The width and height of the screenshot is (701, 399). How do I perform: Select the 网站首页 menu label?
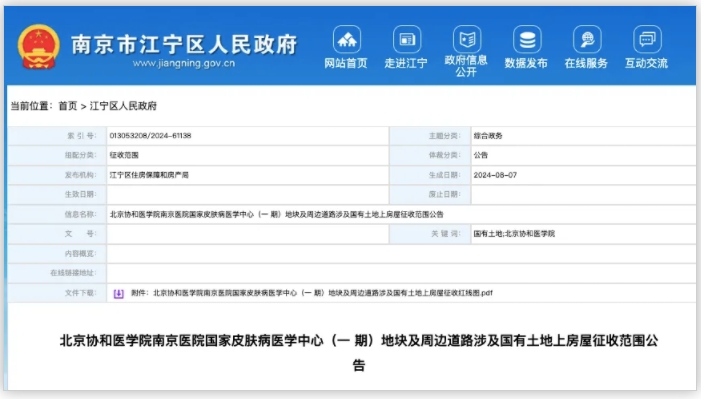(x=346, y=64)
